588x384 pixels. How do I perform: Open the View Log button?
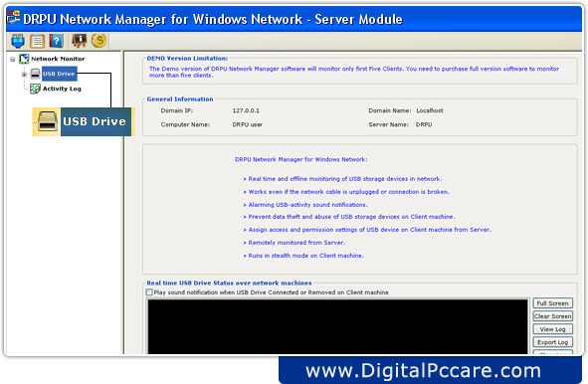pos(553,329)
